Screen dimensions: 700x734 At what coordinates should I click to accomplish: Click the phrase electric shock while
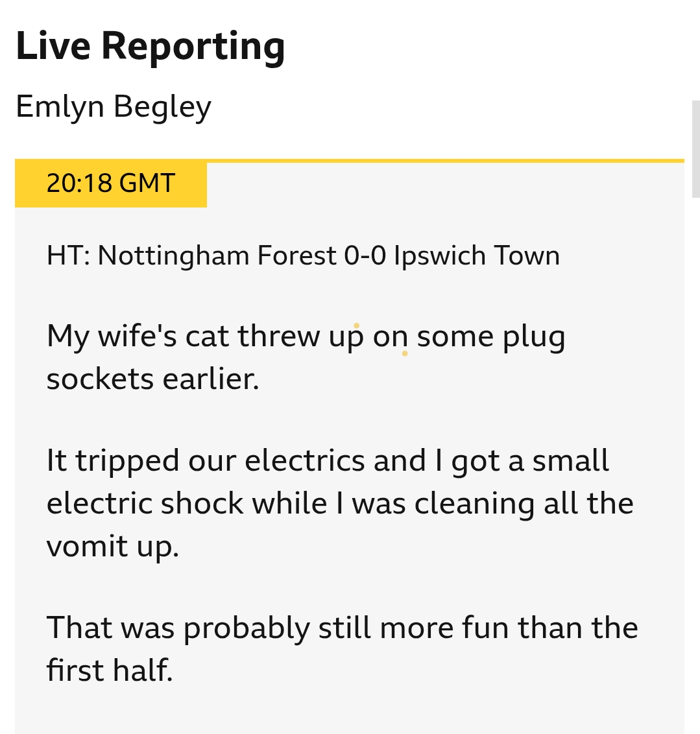click(x=187, y=504)
